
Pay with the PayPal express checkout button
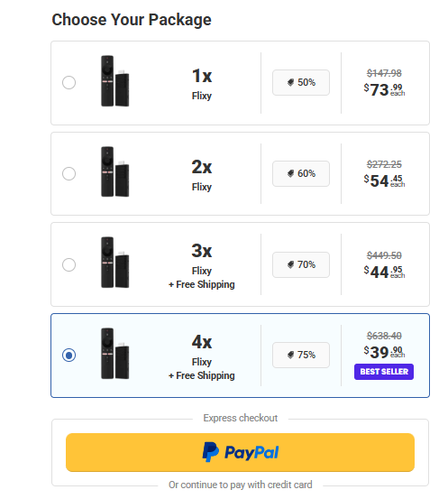[240, 452]
